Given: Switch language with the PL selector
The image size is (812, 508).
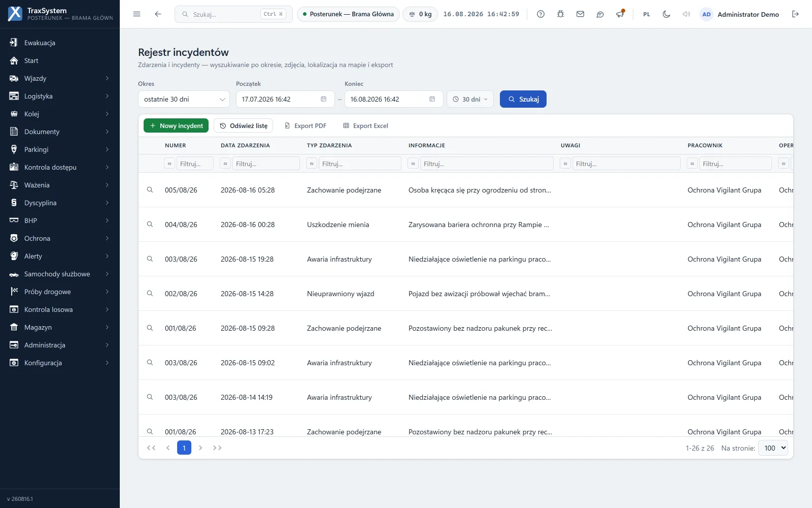Looking at the screenshot, I should pos(647,14).
